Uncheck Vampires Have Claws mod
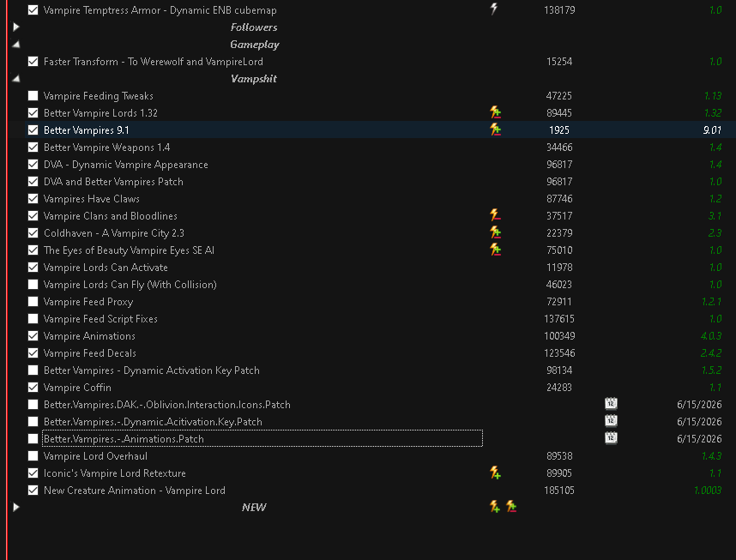Viewport: 736px width, 560px height. coord(33,199)
